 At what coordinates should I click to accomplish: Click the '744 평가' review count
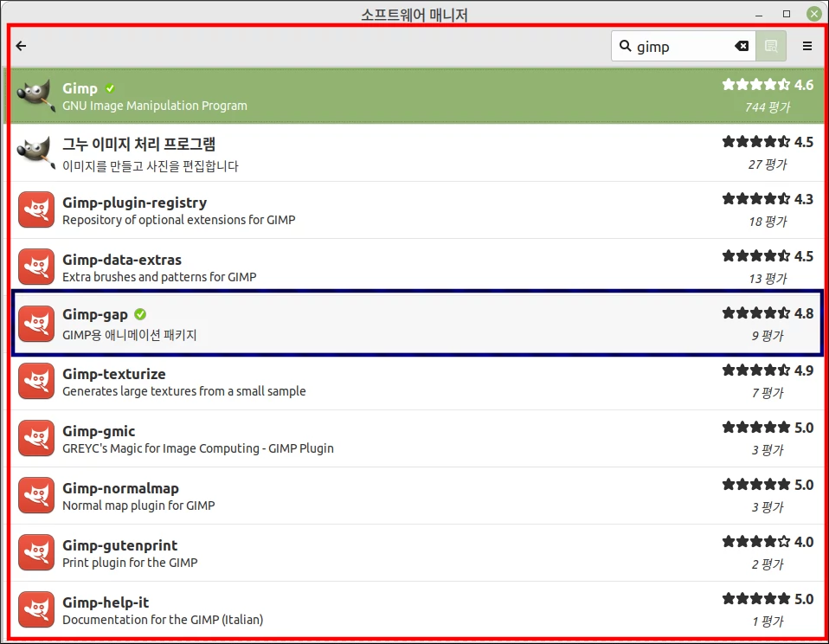coord(768,107)
